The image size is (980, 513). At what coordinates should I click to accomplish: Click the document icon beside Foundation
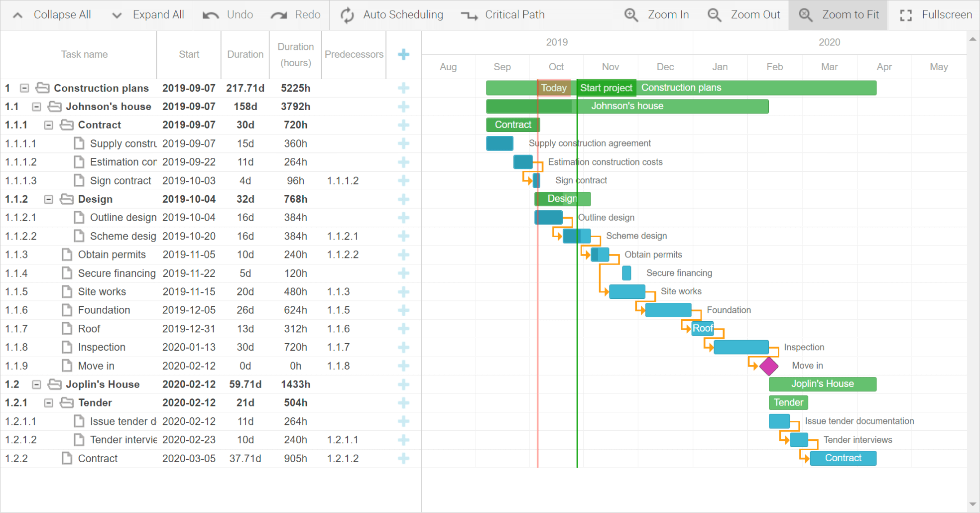tap(67, 310)
